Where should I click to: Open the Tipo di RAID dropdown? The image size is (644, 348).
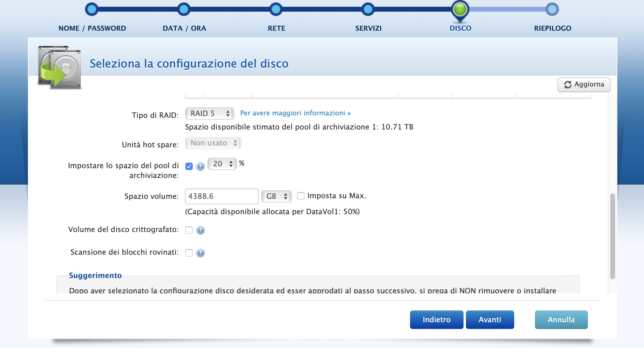(210, 114)
